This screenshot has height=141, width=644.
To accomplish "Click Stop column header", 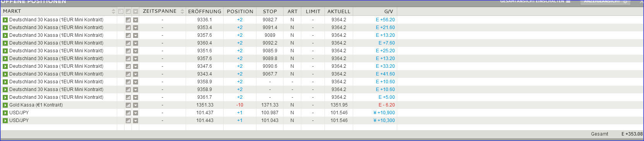I will point(270,12).
